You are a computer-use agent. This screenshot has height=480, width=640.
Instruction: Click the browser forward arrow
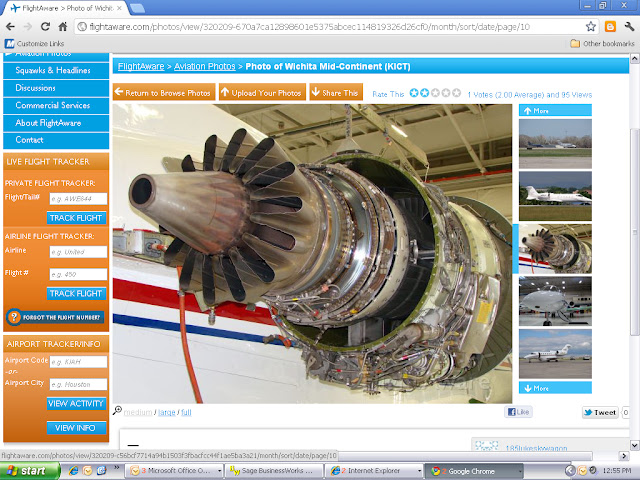point(28,27)
